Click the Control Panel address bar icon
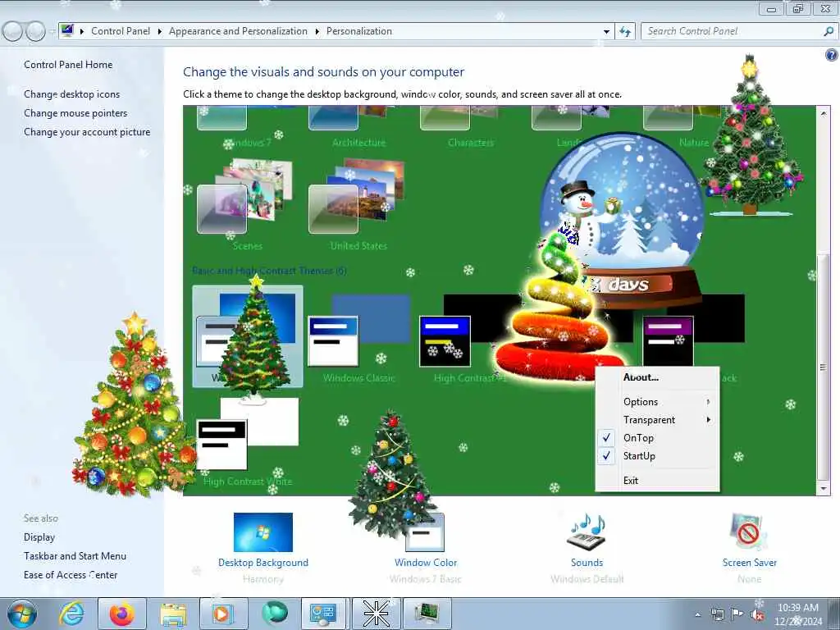 (67, 31)
